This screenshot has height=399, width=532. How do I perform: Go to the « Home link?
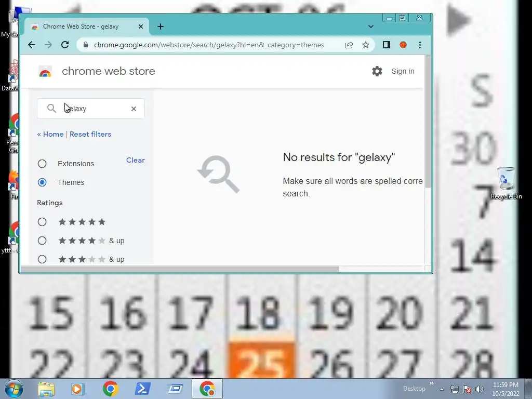(50, 134)
